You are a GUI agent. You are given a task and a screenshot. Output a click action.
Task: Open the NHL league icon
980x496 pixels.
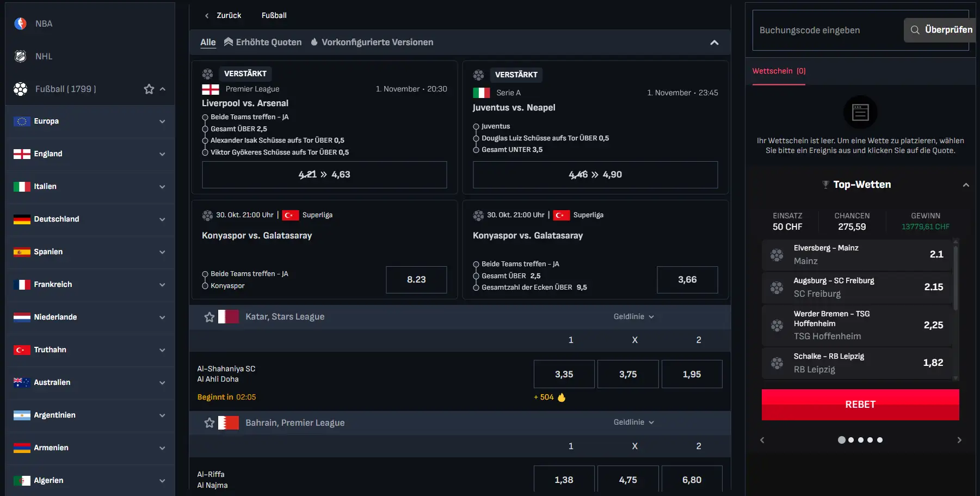(20, 56)
